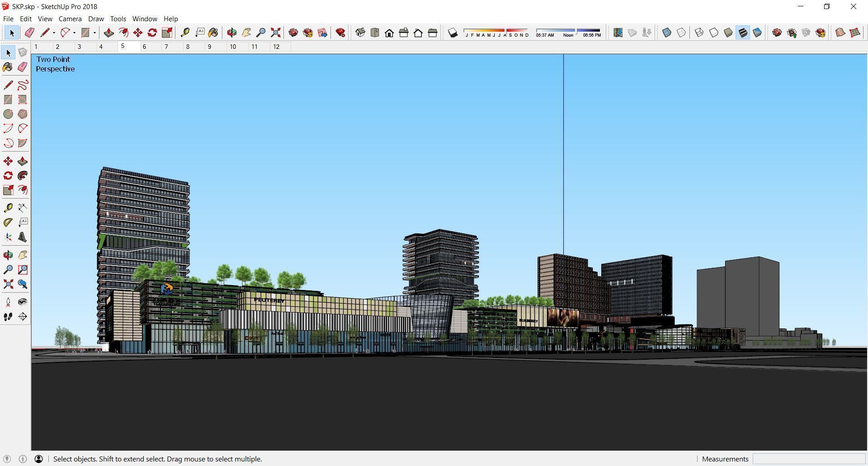Select the Protractor tool in left toolbar
868x466 pixels.
coord(8,223)
